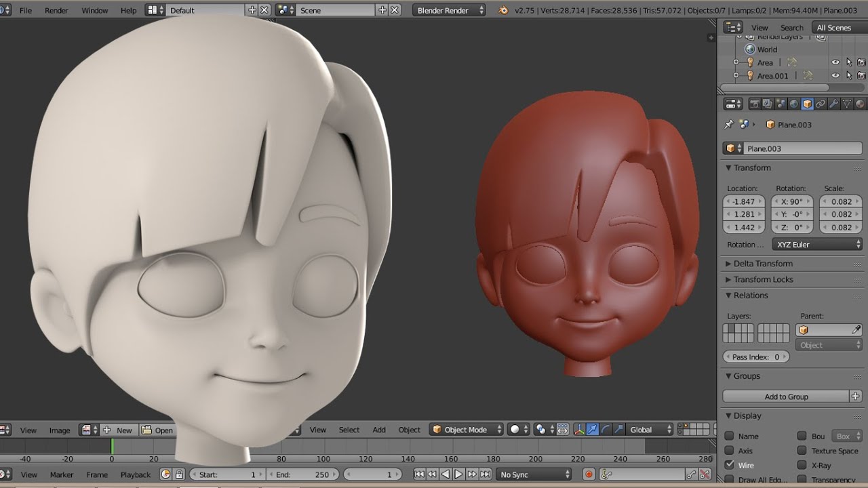Click the pin icon in properties context row
The width and height of the screenshot is (868, 488).
click(729, 125)
